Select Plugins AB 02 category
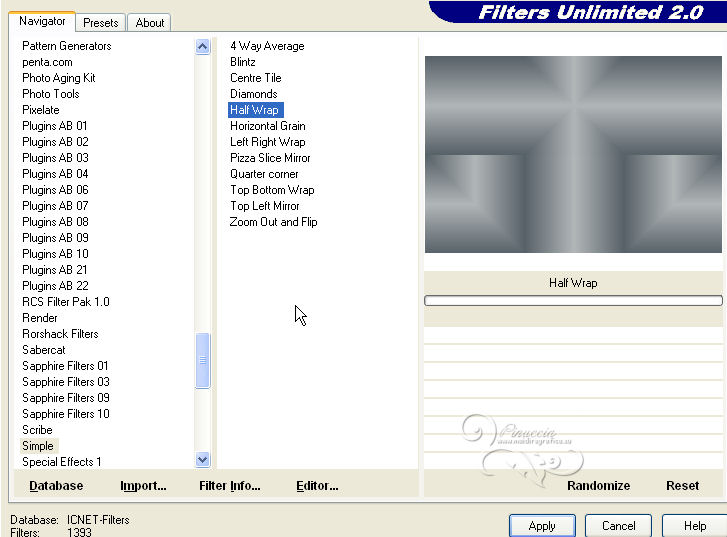This screenshot has width=727, height=537. click(x=55, y=142)
